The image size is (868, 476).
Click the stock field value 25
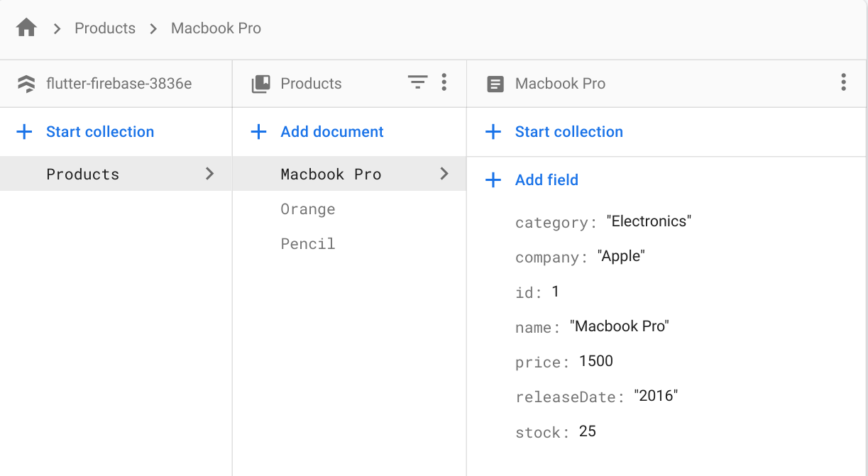pos(588,431)
